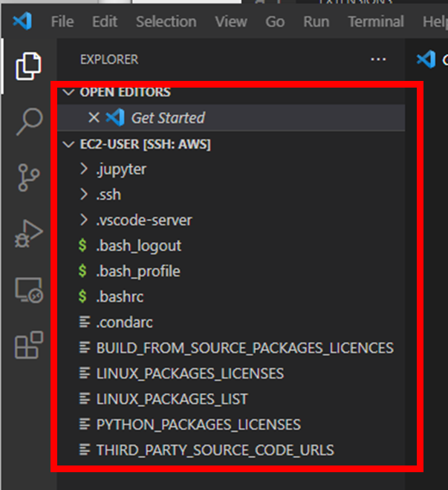Open the Help menu
The image size is (448, 490).
click(x=435, y=22)
